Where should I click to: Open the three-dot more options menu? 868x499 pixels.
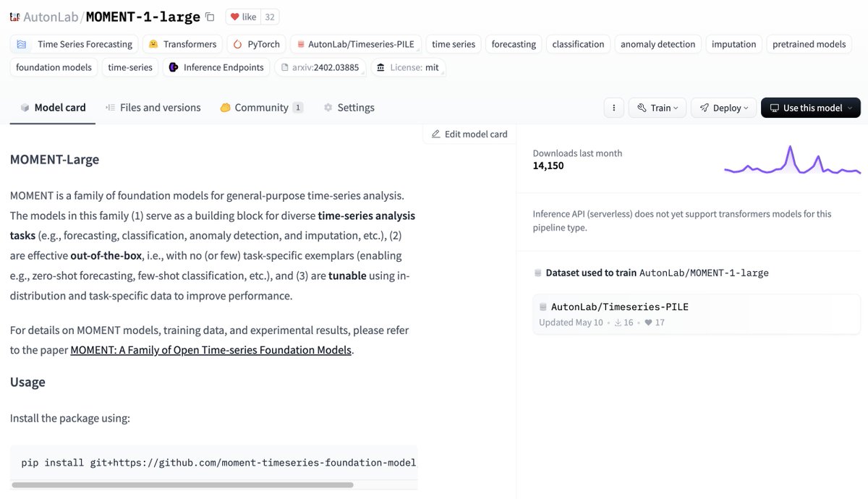pos(613,108)
